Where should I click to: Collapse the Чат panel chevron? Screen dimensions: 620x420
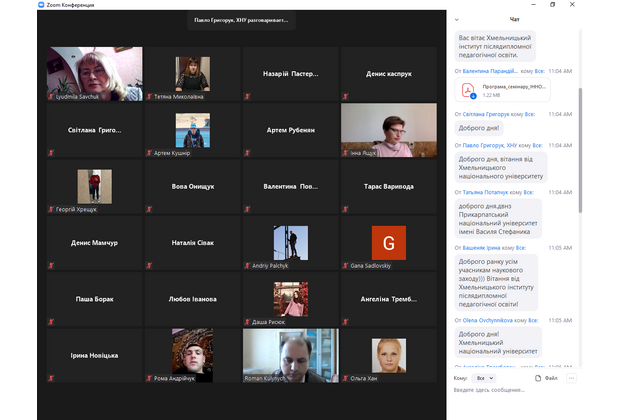coord(457,18)
